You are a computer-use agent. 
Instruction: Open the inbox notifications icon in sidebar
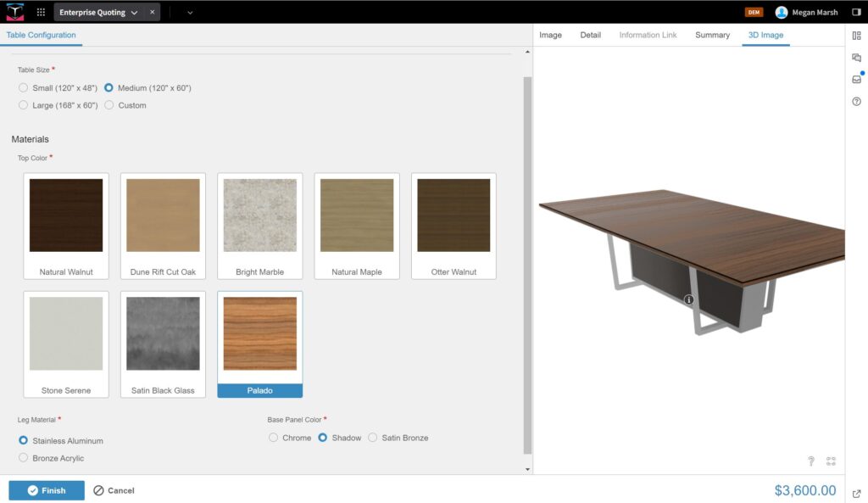856,79
